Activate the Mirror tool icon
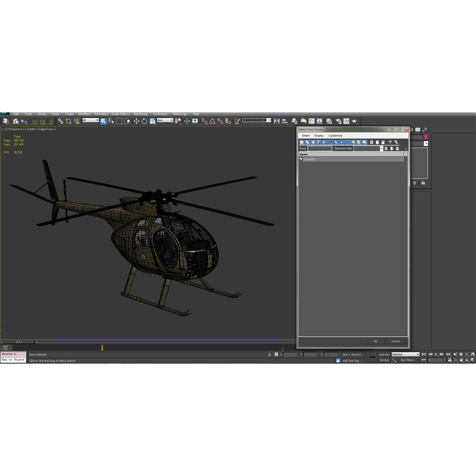Image resolution: width=476 pixels, height=476 pixels. point(275,120)
